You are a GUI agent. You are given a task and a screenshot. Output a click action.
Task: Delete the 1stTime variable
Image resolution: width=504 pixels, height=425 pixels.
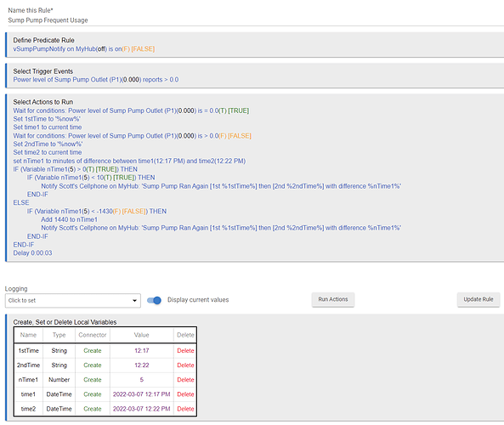185,351
